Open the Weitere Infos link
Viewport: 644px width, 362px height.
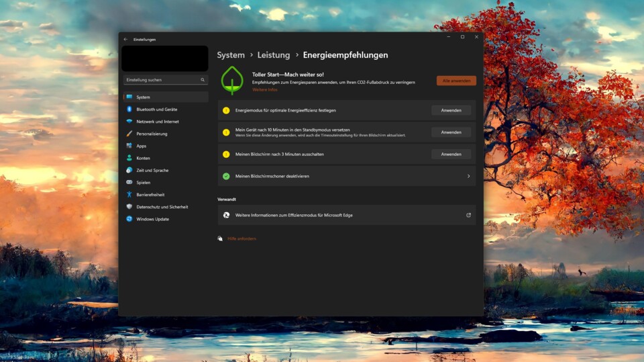click(x=264, y=89)
